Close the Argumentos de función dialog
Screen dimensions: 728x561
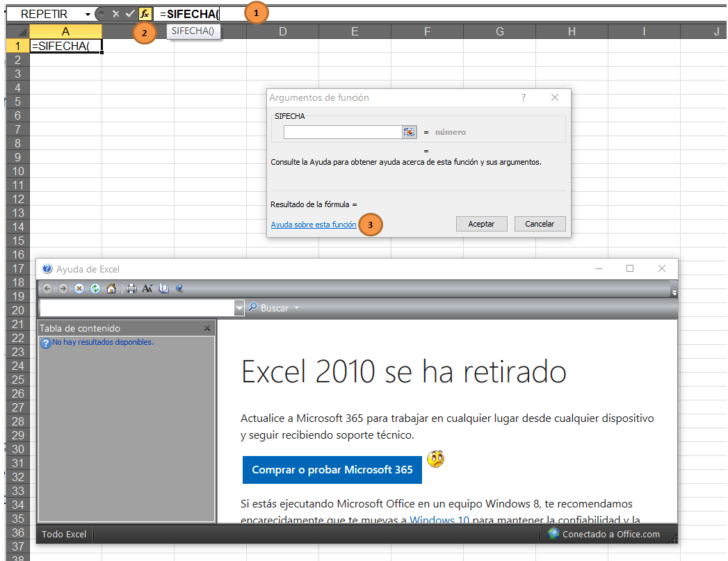click(x=555, y=97)
